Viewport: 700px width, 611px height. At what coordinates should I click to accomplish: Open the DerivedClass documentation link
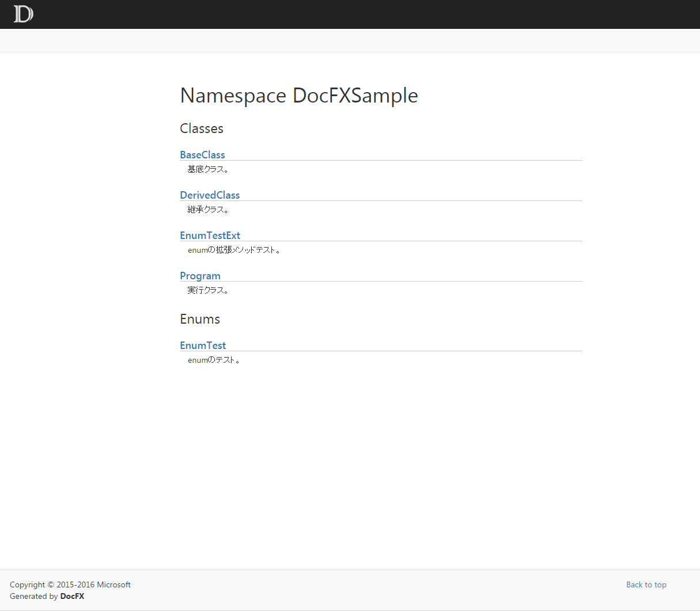point(210,195)
